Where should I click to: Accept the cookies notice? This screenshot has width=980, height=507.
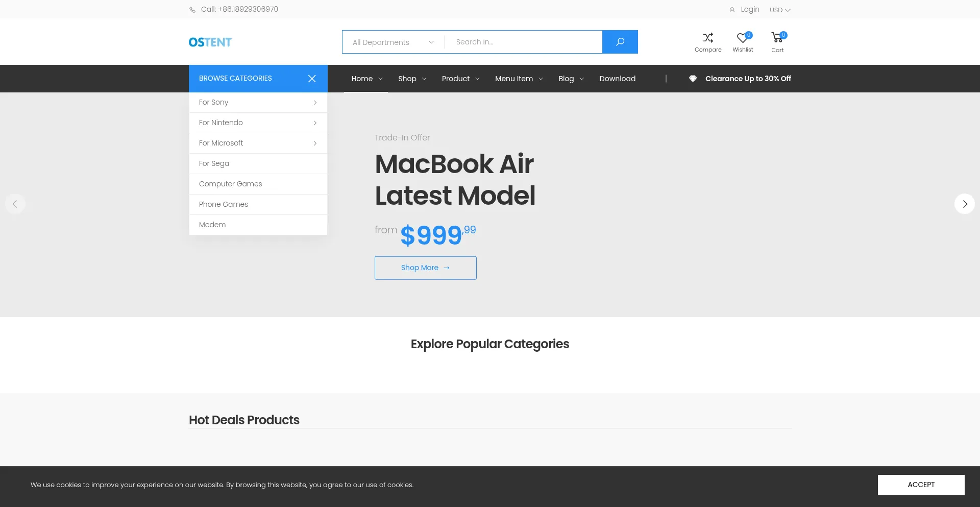921,485
